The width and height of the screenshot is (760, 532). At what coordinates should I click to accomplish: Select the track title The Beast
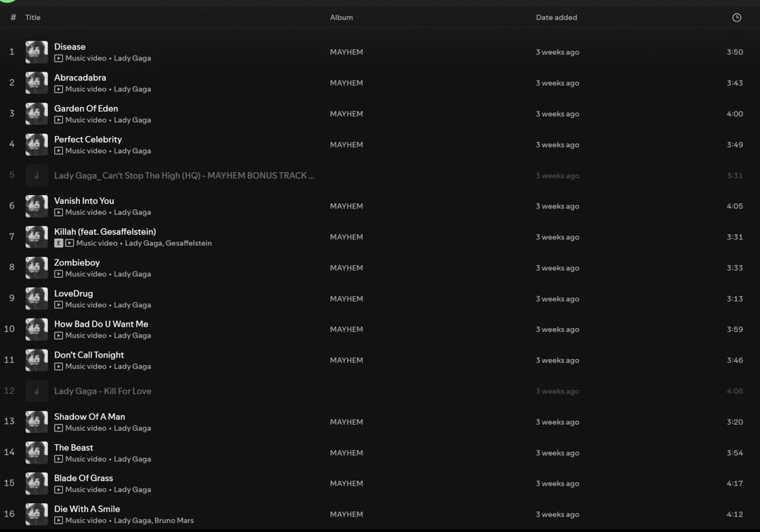74,448
